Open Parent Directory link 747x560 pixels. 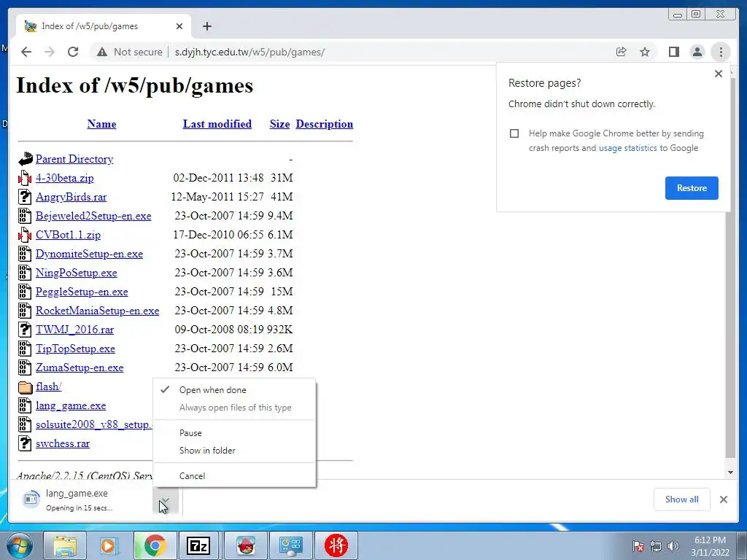coord(74,159)
